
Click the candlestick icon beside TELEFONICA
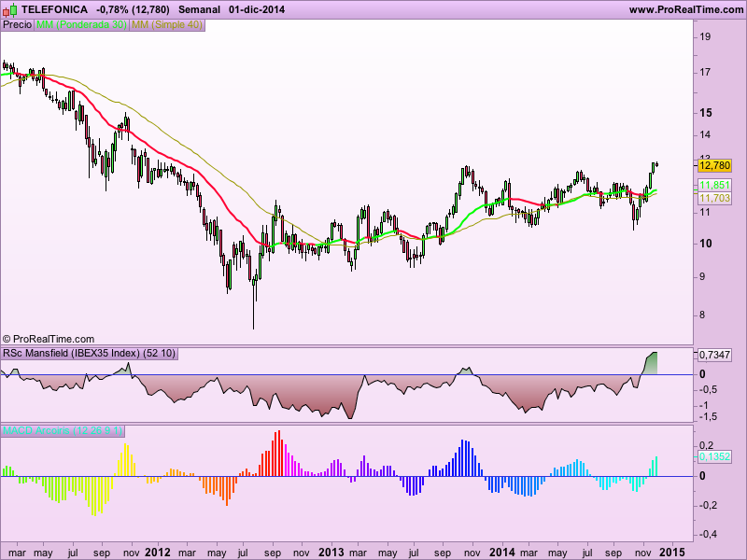coord(10,9)
